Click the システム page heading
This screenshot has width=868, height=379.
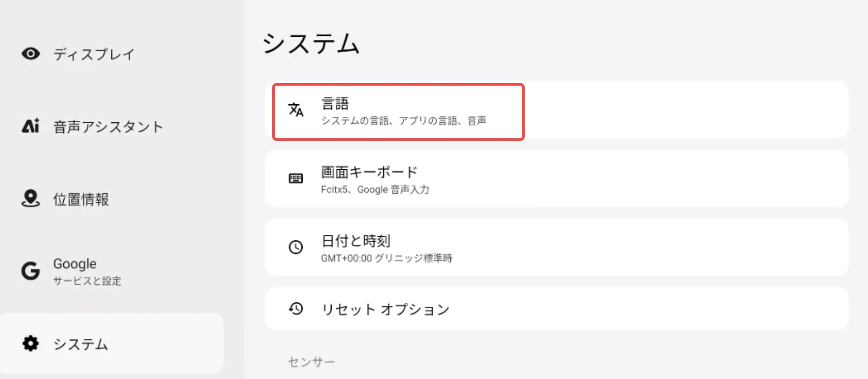point(311,44)
